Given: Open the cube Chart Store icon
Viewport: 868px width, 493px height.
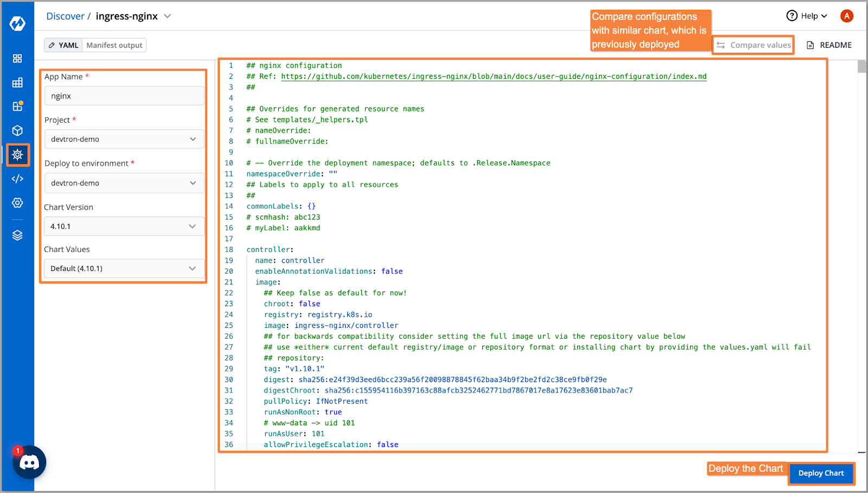Looking at the screenshot, I should point(17,130).
